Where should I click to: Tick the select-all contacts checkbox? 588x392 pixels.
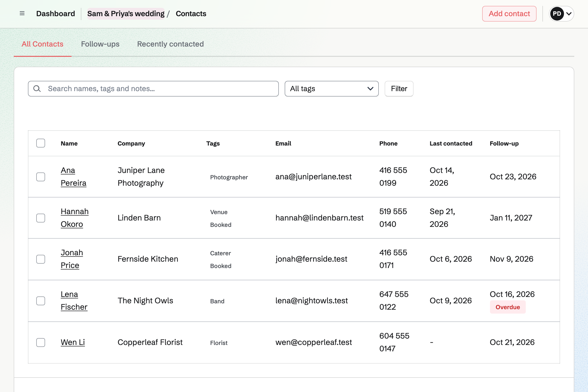[x=41, y=143]
